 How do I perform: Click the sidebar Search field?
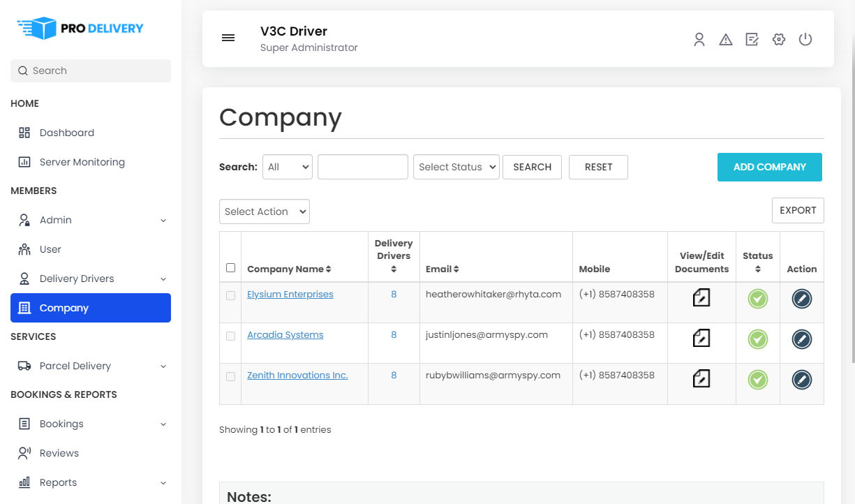pyautogui.click(x=90, y=71)
